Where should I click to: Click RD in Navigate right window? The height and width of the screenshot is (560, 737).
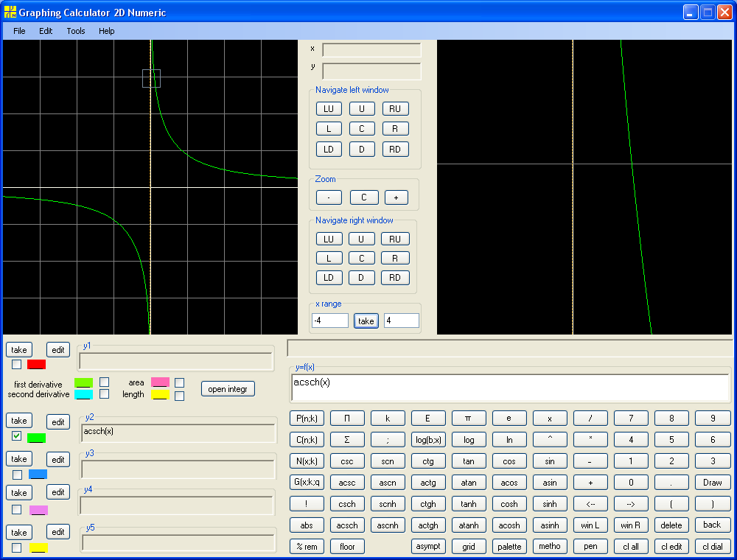click(395, 278)
